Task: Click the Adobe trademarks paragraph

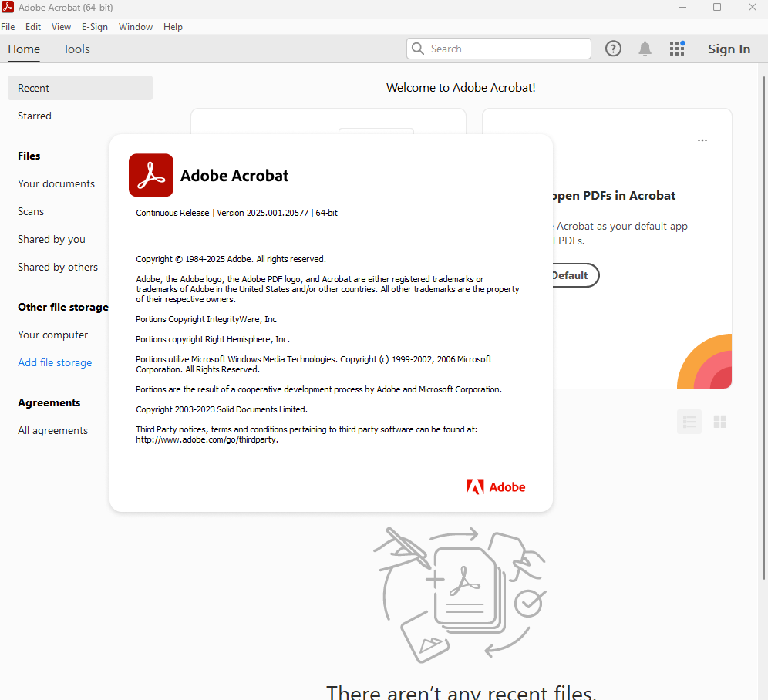Action: (x=328, y=289)
